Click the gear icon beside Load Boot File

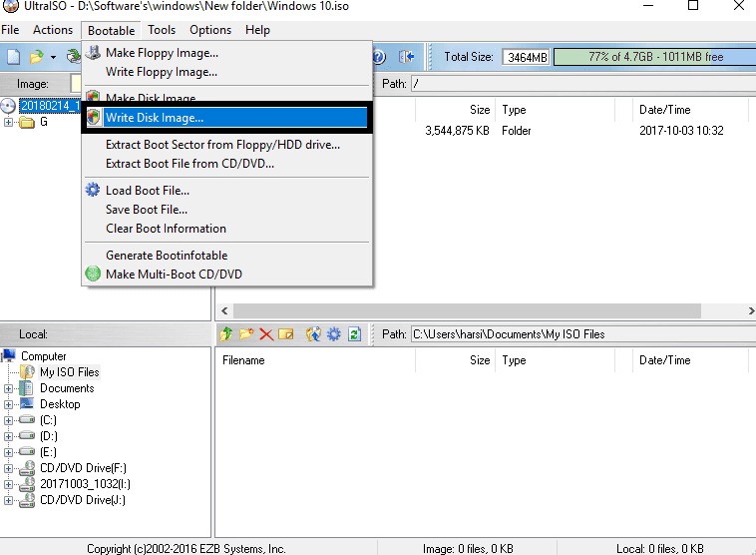point(93,190)
